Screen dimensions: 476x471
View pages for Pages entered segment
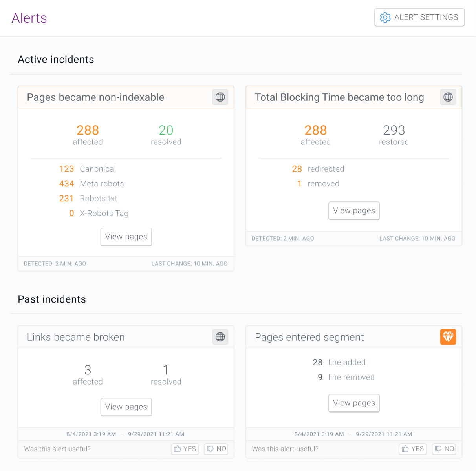pyautogui.click(x=354, y=403)
